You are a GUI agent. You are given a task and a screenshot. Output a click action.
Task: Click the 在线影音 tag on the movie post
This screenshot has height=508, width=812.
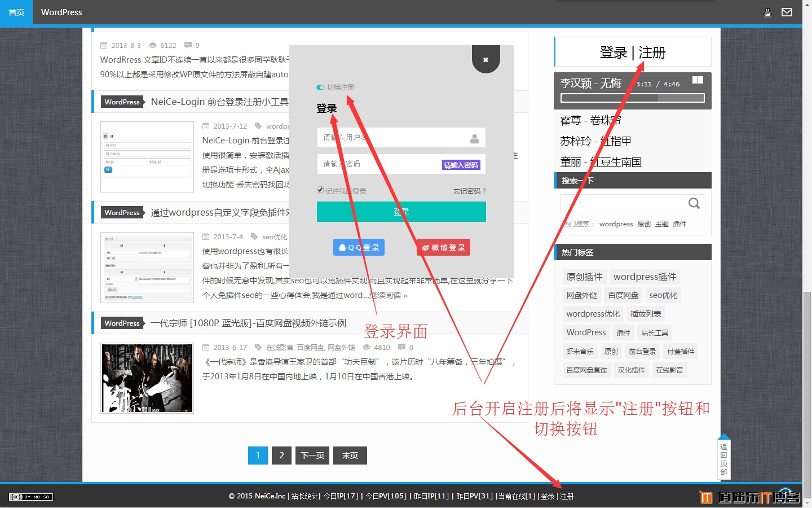pyautogui.click(x=280, y=347)
